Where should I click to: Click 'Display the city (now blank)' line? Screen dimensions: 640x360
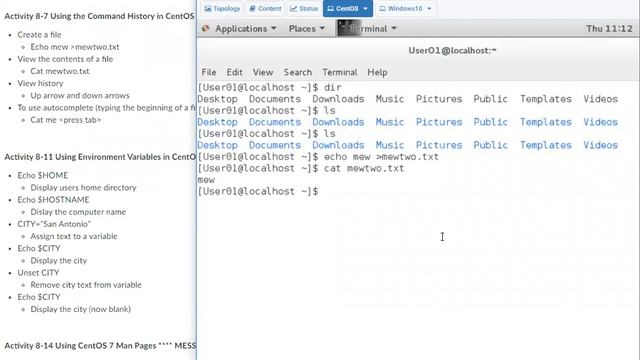click(x=81, y=309)
